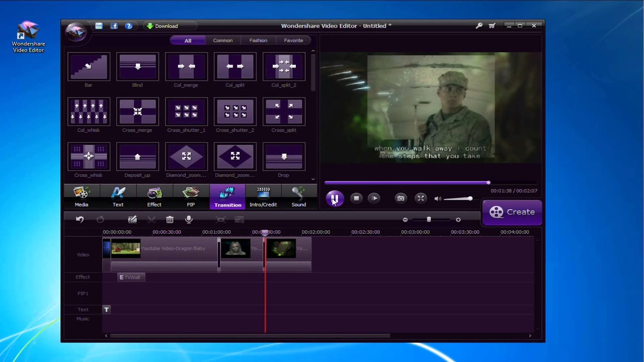Click the timeline playhead marker
The image size is (644, 362).
265,233
